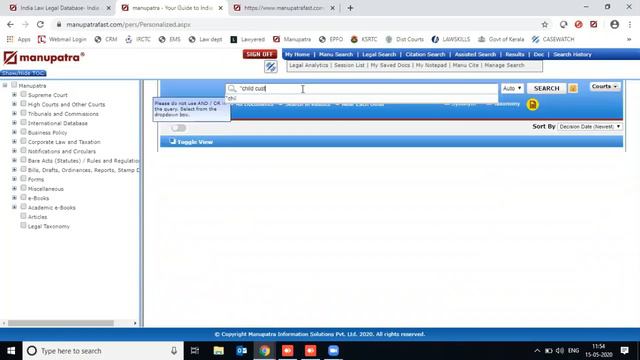This screenshot has width=640, height=360.
Task: Open Task View on taskbar
Action: 195,351
